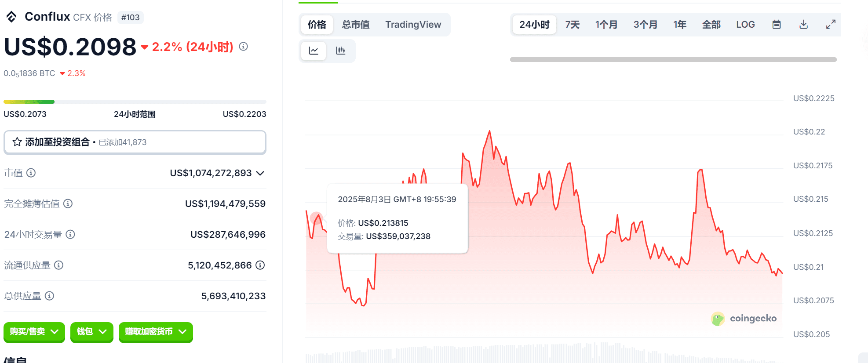Open the 赚取加密货币 dropdown
The image size is (868, 363).
[x=156, y=332]
